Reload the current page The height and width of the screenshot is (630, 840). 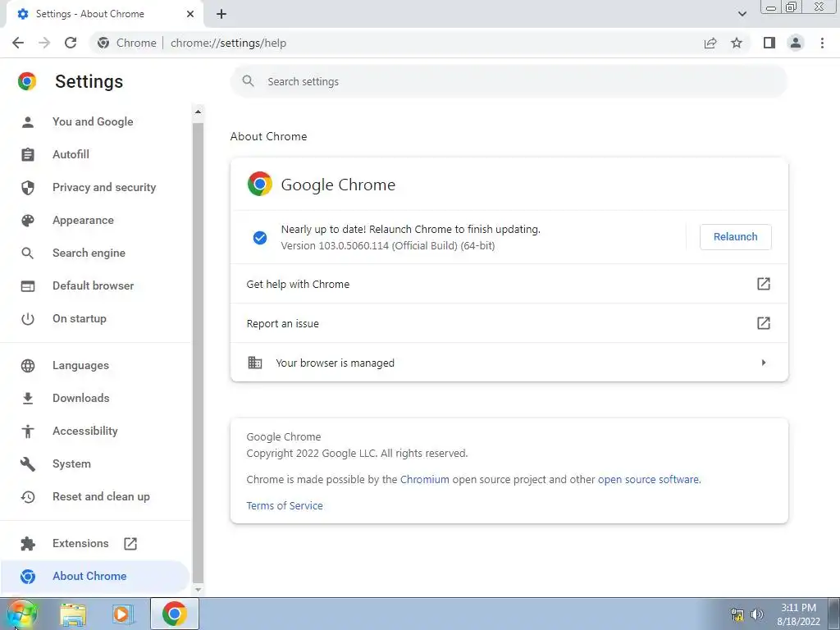point(71,43)
